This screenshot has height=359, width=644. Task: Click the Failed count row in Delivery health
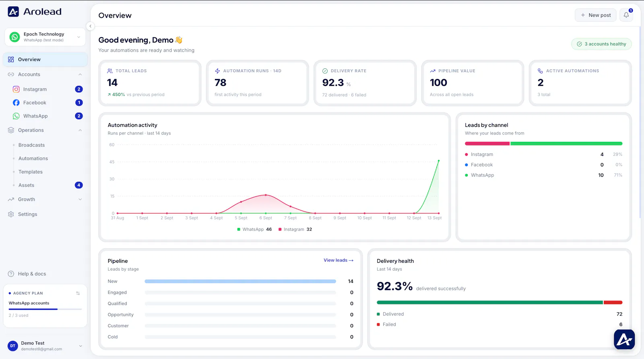click(x=500, y=324)
